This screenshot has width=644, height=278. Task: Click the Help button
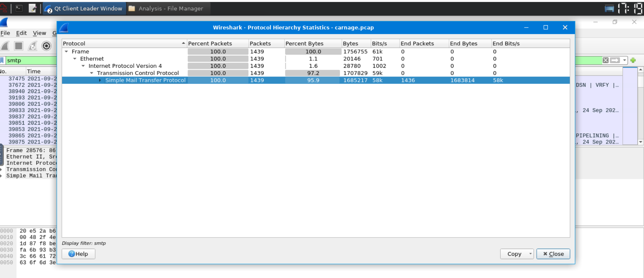click(x=78, y=254)
